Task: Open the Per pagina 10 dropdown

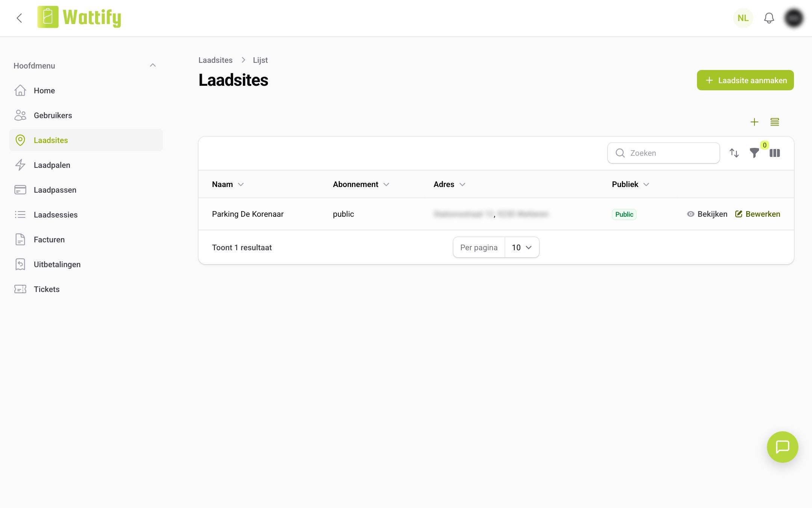Action: pos(522,247)
